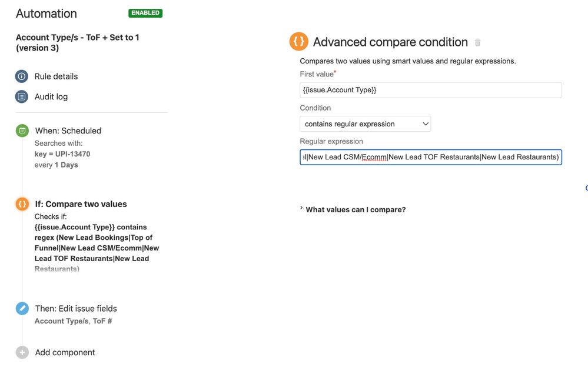
Task: Open the Audit log menu item
Action: pyautogui.click(x=51, y=96)
